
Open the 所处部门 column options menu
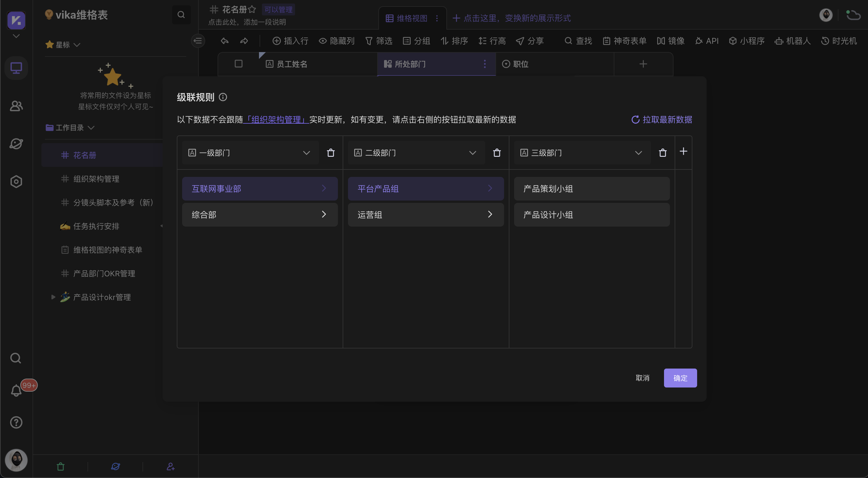pos(485,64)
